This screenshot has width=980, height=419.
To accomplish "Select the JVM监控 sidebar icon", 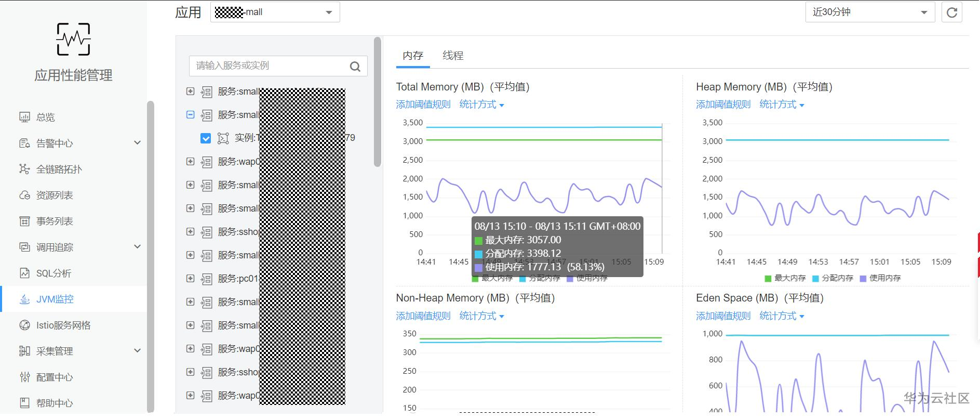I will point(24,299).
